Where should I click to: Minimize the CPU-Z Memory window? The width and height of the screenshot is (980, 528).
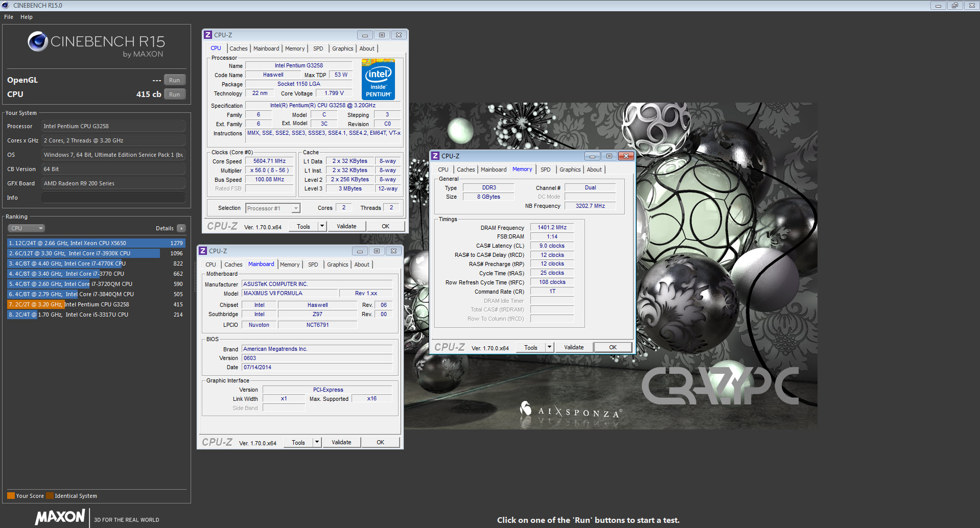tap(592, 156)
